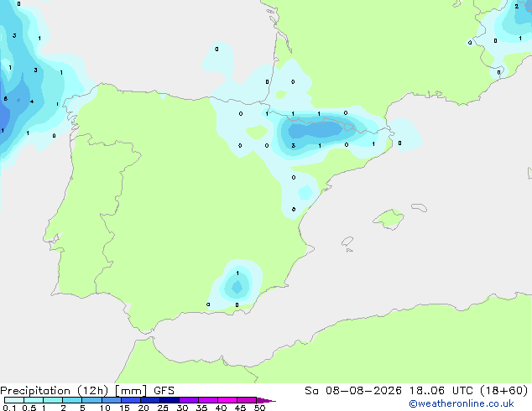Select the 25–30 mm legend color swatch
This screenshot has height=411, width=532.
(x=170, y=400)
